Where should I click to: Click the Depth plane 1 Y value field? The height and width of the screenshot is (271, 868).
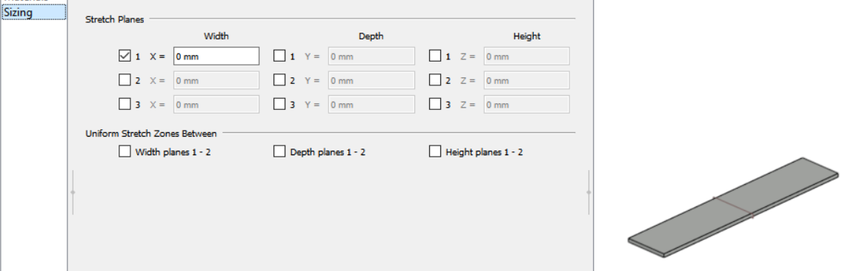tap(371, 56)
